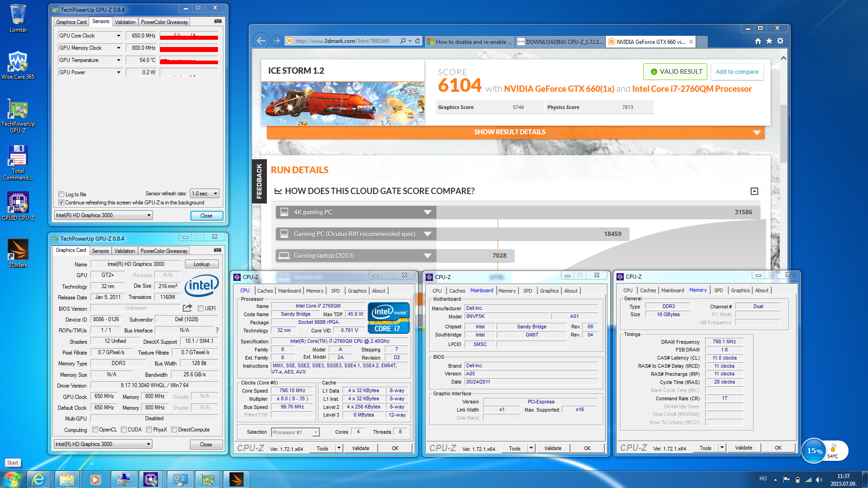The image size is (868, 488).
Task: Enable the Log to file checkbox
Action: [61, 194]
